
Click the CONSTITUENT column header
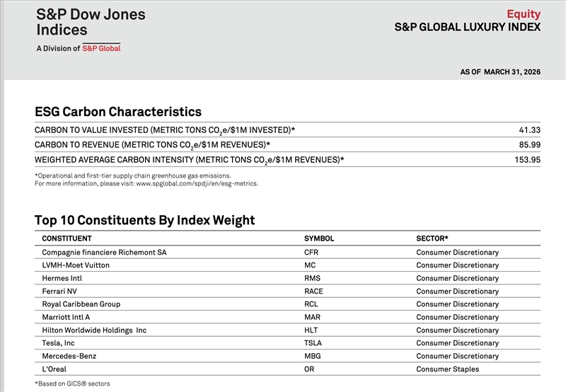(x=67, y=238)
